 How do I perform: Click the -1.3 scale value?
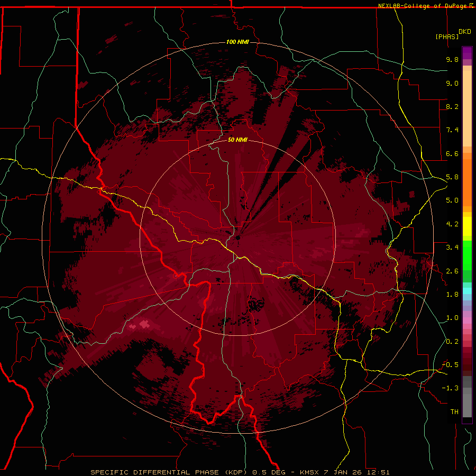451,388
